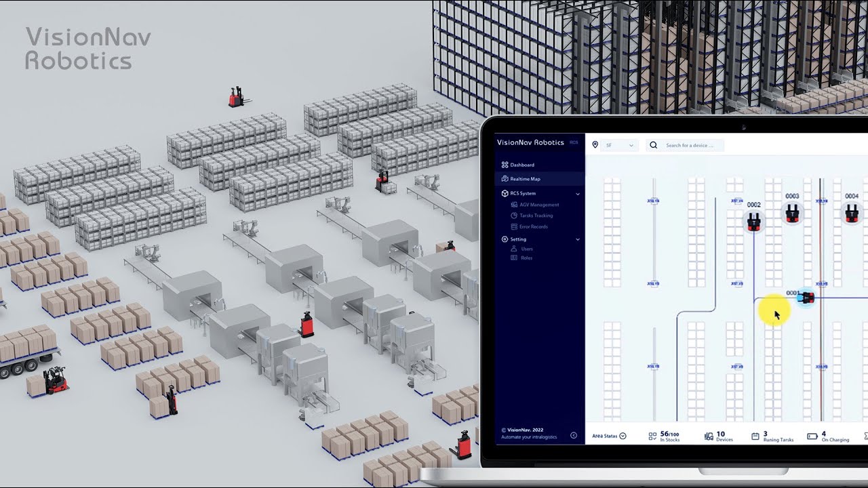The image size is (868, 488).
Task: Click the Runing Tarsks calendar icon
Action: 755,436
